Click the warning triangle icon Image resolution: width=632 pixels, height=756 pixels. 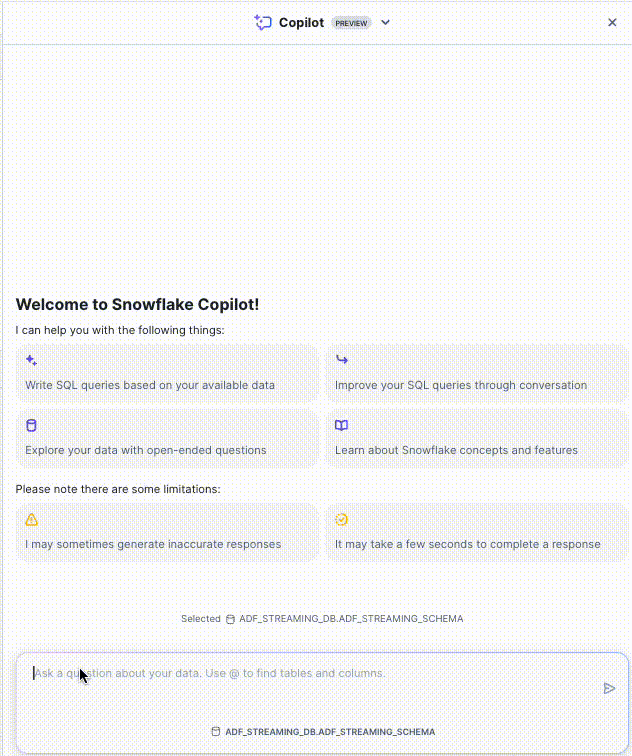32,519
